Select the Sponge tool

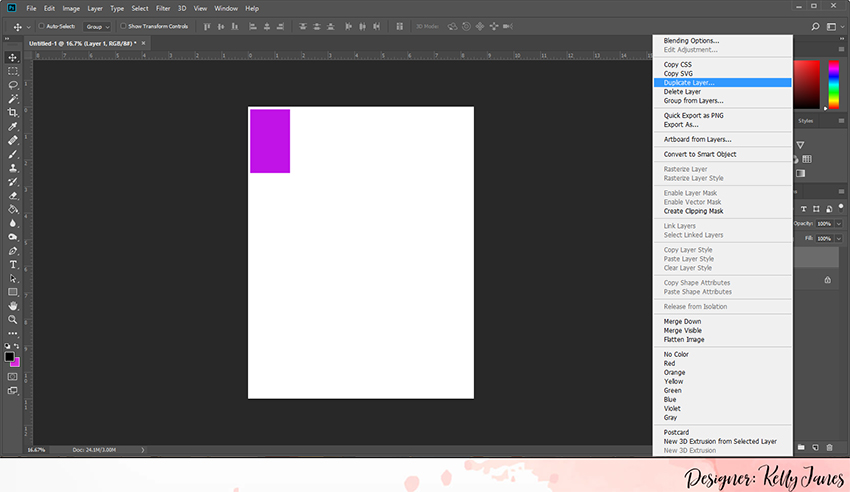pyautogui.click(x=12, y=237)
